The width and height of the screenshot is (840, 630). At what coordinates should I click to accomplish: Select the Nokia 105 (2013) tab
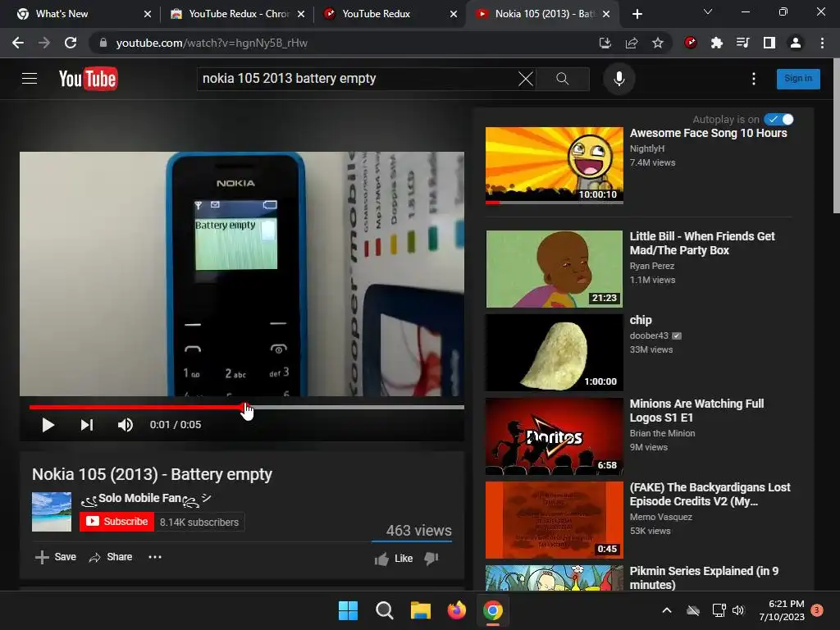pos(541,14)
